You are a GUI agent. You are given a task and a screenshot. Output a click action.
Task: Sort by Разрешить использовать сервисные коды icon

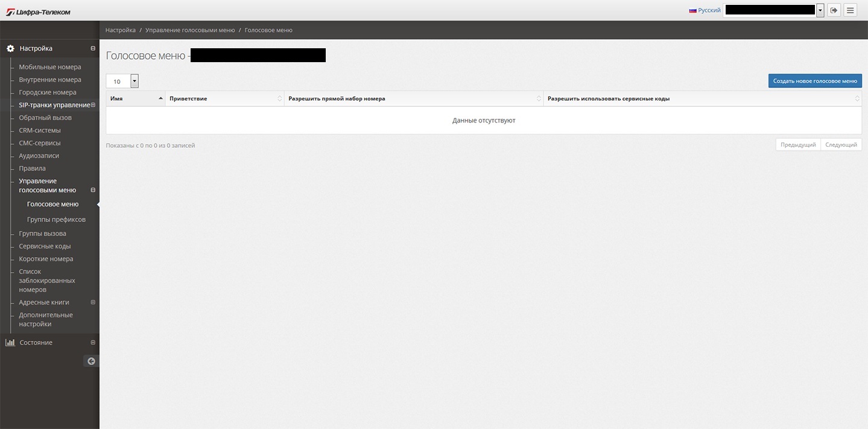point(857,98)
